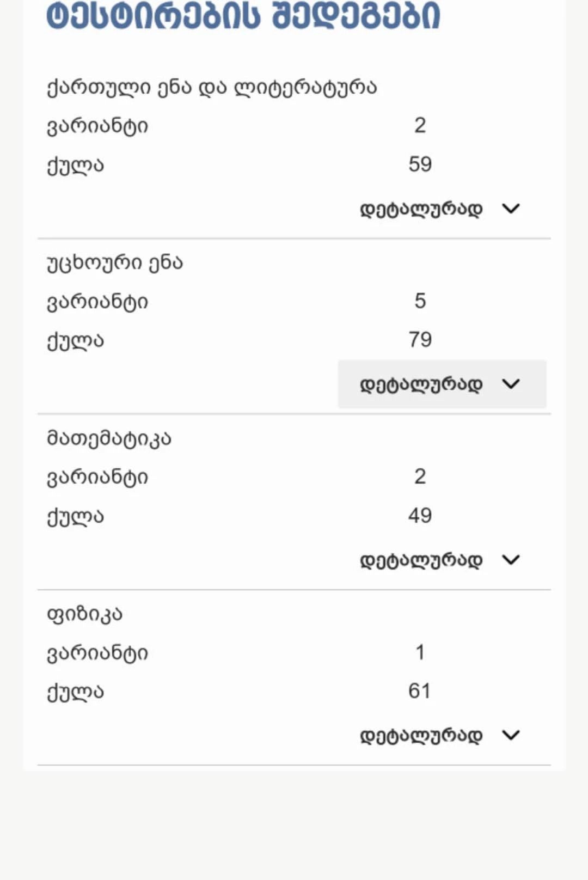
Task: Click the chevron arrow in the ფიზიკა section
Action: click(511, 735)
